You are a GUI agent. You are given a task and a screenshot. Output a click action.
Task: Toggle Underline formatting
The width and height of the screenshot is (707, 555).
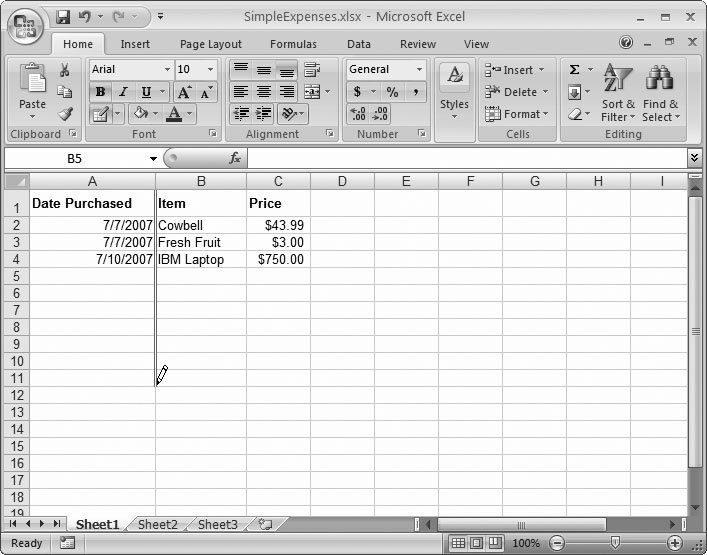coord(146,92)
